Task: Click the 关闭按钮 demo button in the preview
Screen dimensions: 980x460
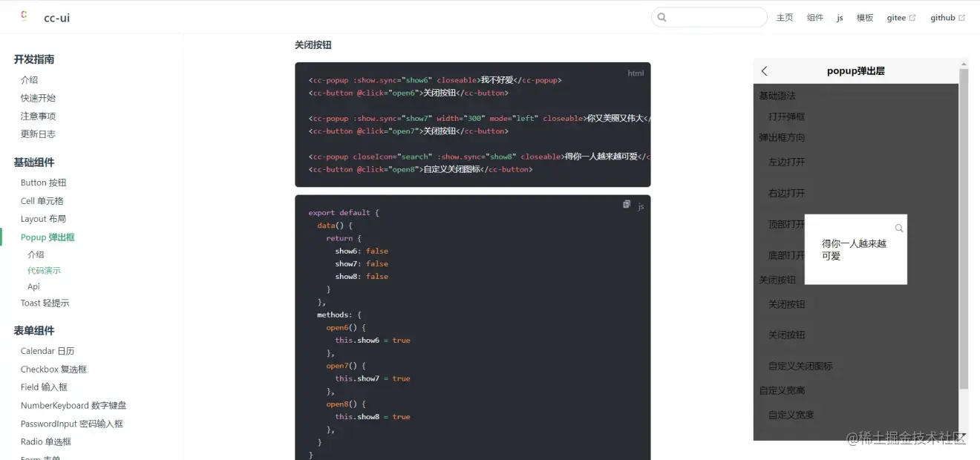Action: click(787, 304)
